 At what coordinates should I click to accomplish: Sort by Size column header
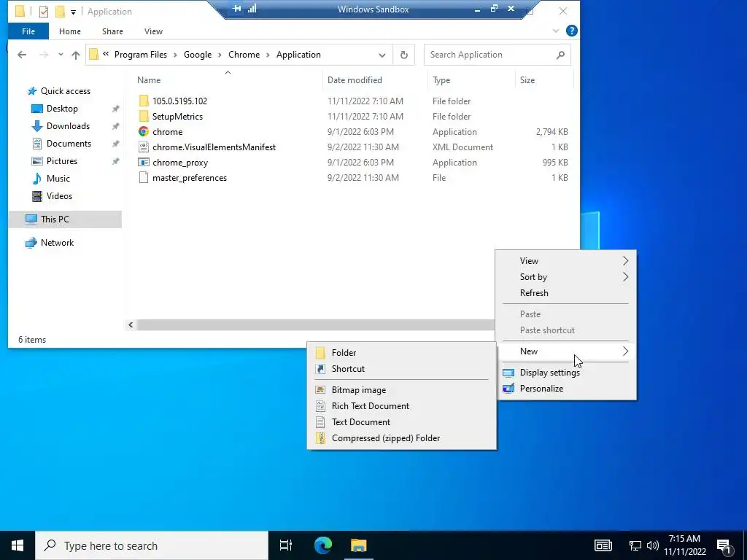pyautogui.click(x=527, y=80)
